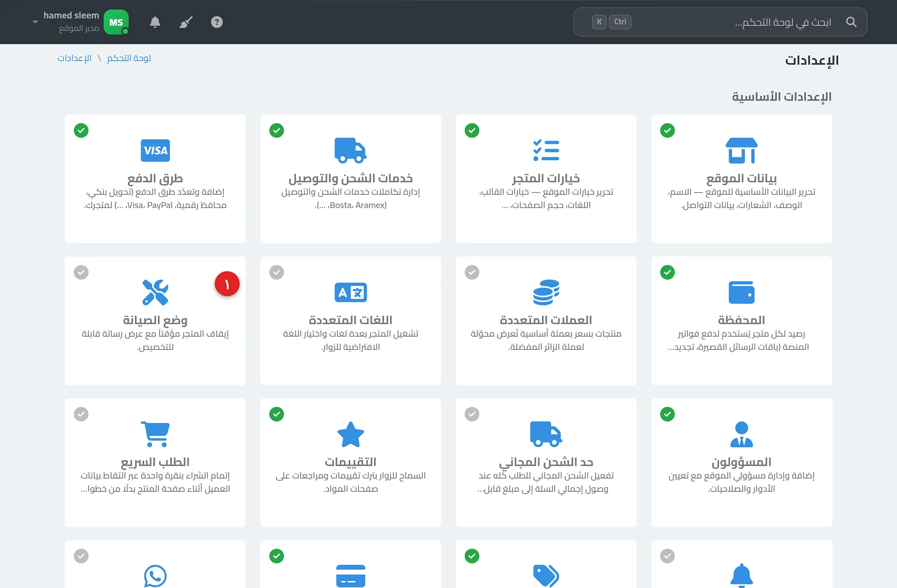Screen dimensions: 897x588
Task: Click the free shipping limit truck icon
Action: (546, 434)
